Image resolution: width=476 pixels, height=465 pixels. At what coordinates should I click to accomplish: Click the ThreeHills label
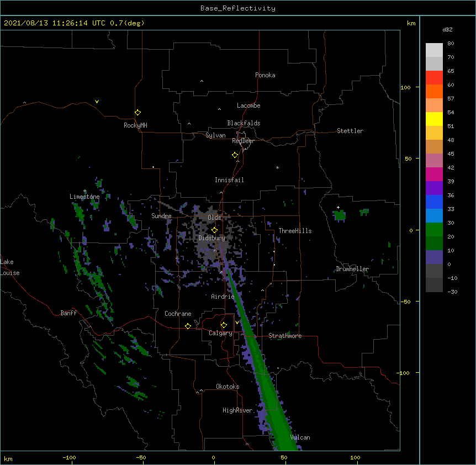[295, 231]
